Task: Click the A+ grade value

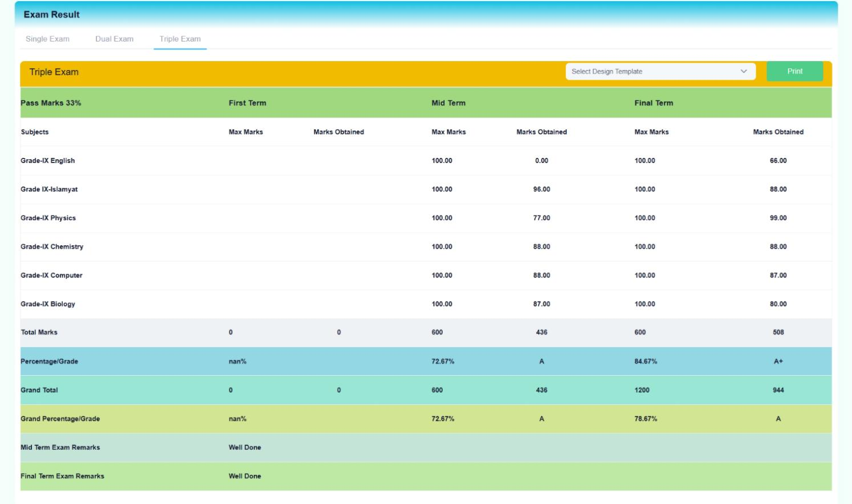Action: 778,361
